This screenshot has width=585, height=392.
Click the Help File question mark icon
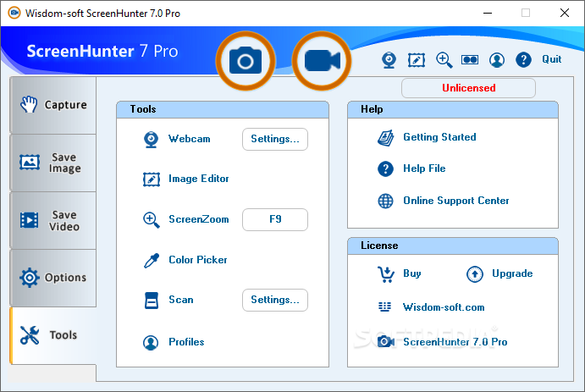385,169
